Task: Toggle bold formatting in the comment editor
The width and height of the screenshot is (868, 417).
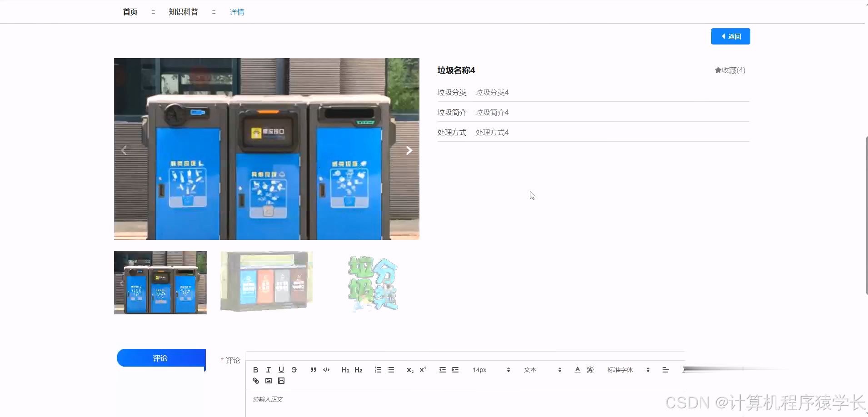Action: [x=255, y=369]
